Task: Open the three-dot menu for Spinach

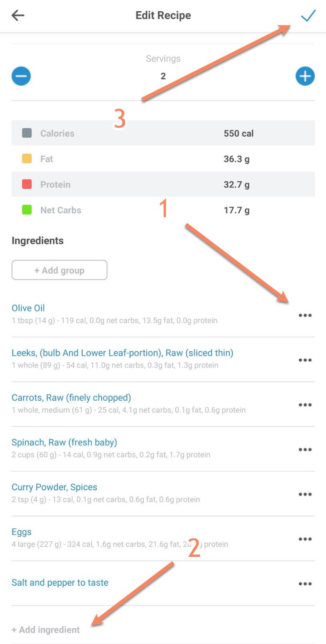Action: pyautogui.click(x=305, y=450)
